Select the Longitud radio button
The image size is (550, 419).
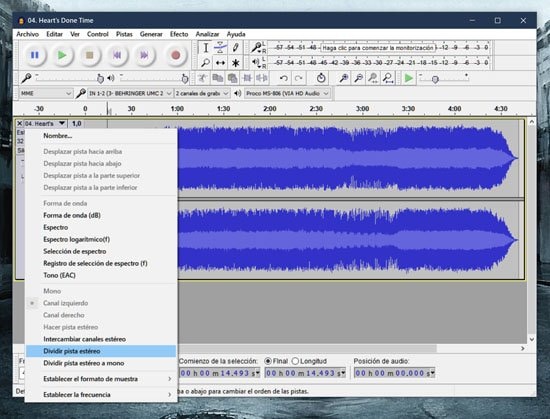coord(295,361)
